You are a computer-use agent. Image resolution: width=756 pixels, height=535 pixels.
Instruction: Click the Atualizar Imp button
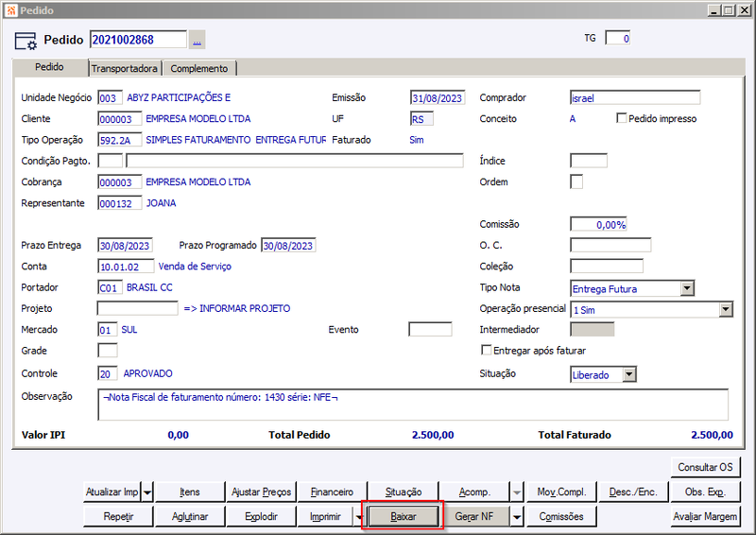[x=112, y=492]
